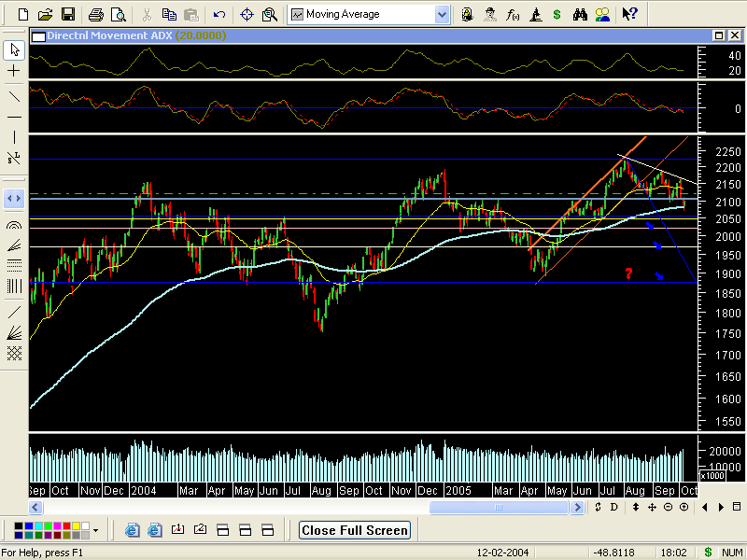The image size is (747, 560).
Task: Toggle the arrow select pointer tool
Action: point(14,49)
